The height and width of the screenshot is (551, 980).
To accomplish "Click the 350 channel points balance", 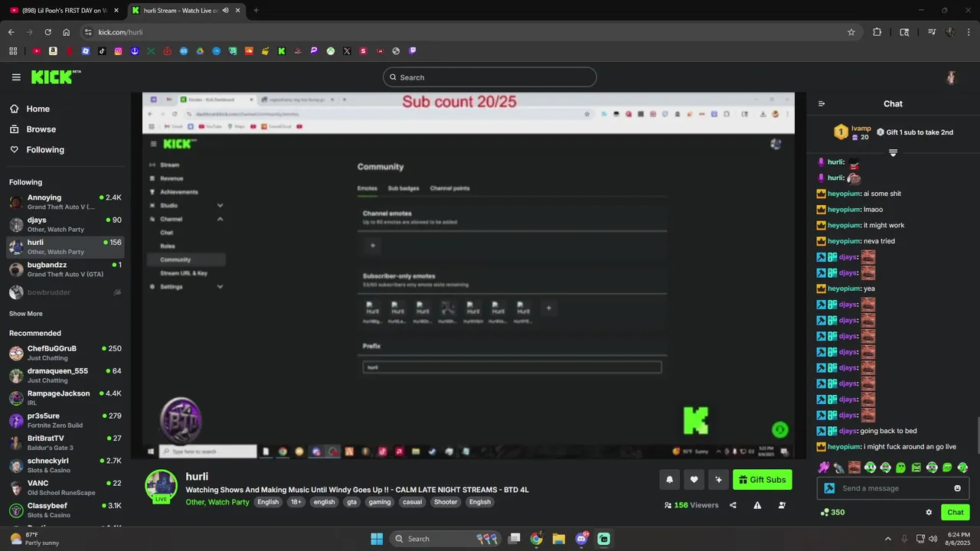I will pyautogui.click(x=832, y=512).
